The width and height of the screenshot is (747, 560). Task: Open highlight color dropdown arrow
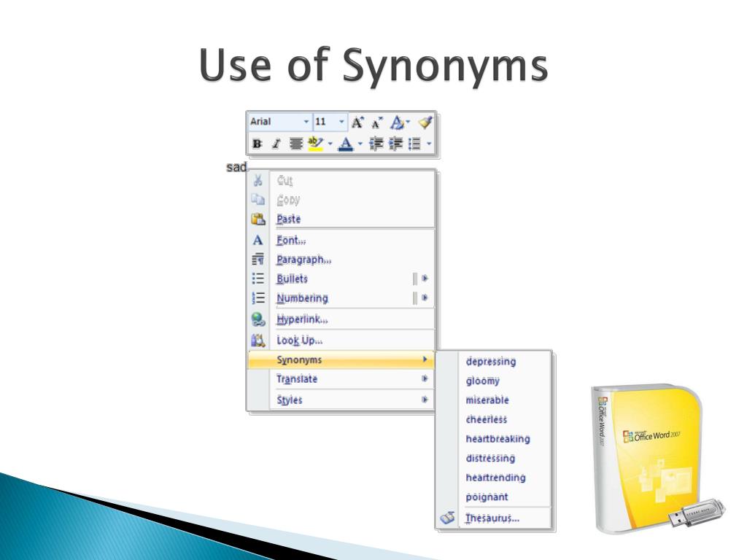(x=330, y=144)
